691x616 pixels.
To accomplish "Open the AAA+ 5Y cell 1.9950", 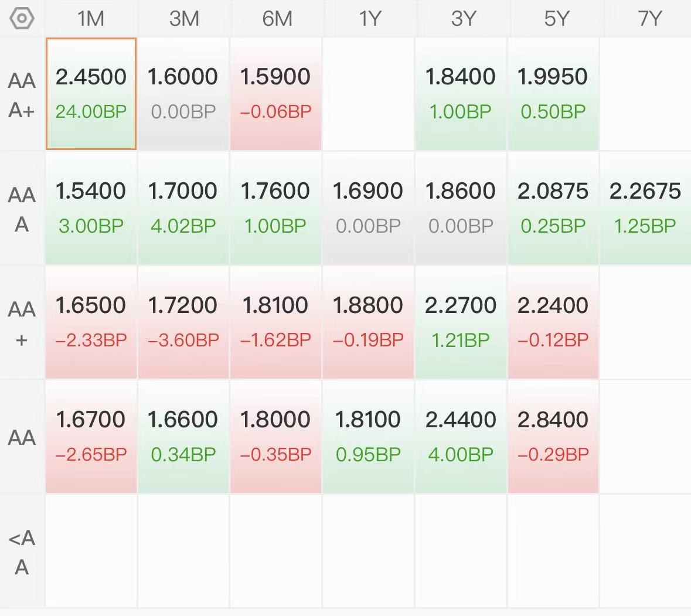I will 553,94.
